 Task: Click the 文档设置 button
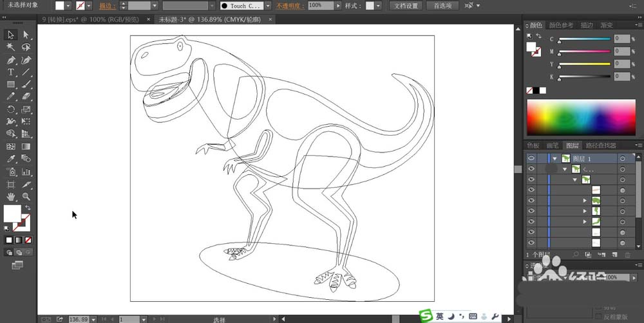coord(406,6)
